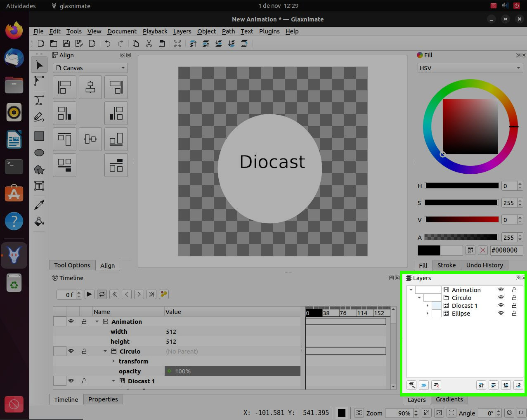Click the hex color #000000 input field

pos(506,250)
